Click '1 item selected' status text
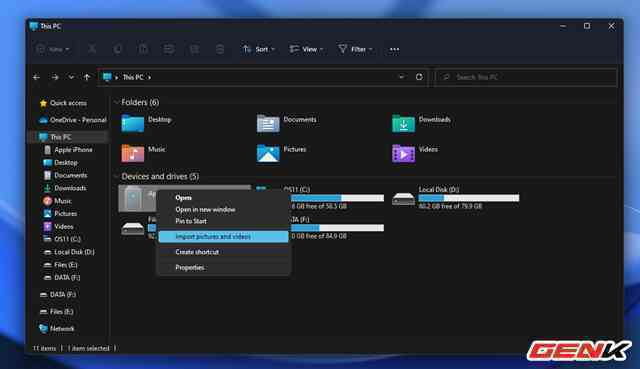Viewport: 640px width, 369px height. 89,348
